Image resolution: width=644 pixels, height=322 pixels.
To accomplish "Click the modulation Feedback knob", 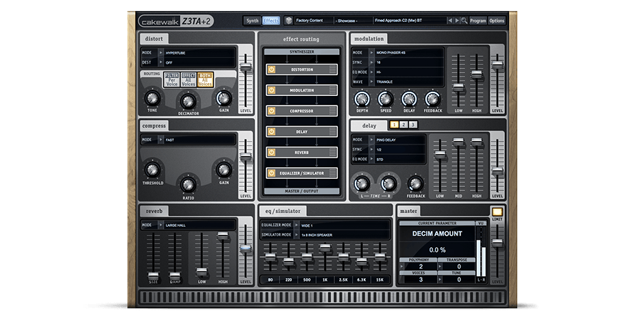I will click(x=432, y=99).
